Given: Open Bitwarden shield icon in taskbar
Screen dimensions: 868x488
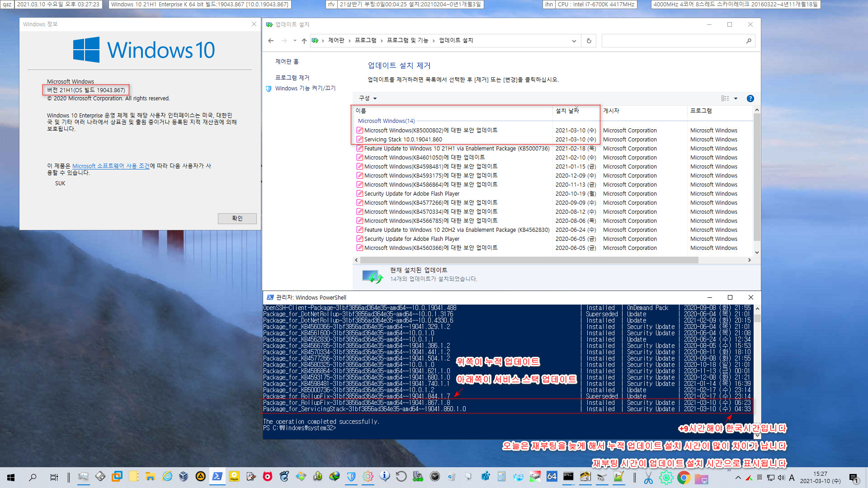Looking at the screenshot, I should 351,476.
